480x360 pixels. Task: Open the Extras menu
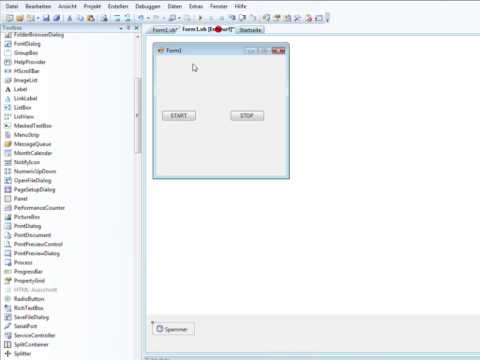point(196,6)
